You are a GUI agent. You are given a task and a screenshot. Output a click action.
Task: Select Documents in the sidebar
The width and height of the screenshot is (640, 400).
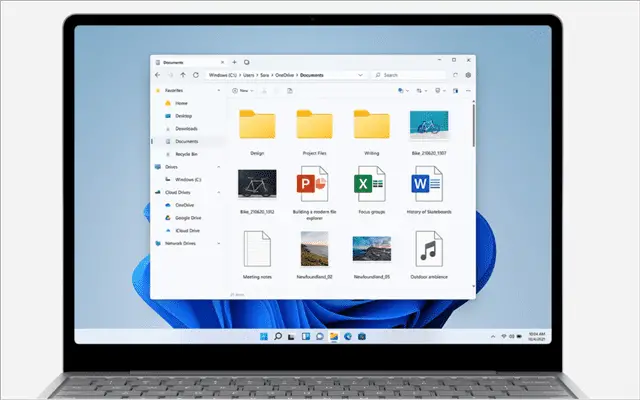coord(188,141)
